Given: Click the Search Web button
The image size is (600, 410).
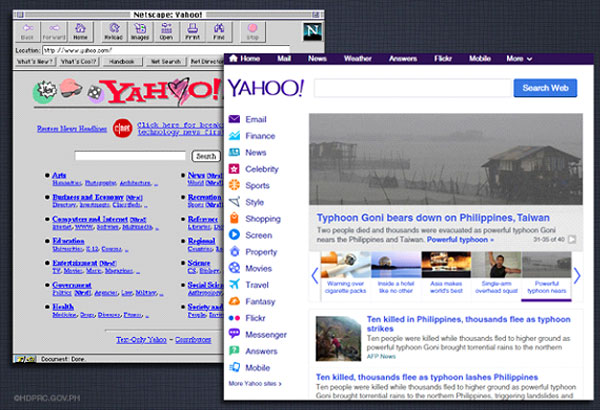Looking at the screenshot, I should coord(545,88).
